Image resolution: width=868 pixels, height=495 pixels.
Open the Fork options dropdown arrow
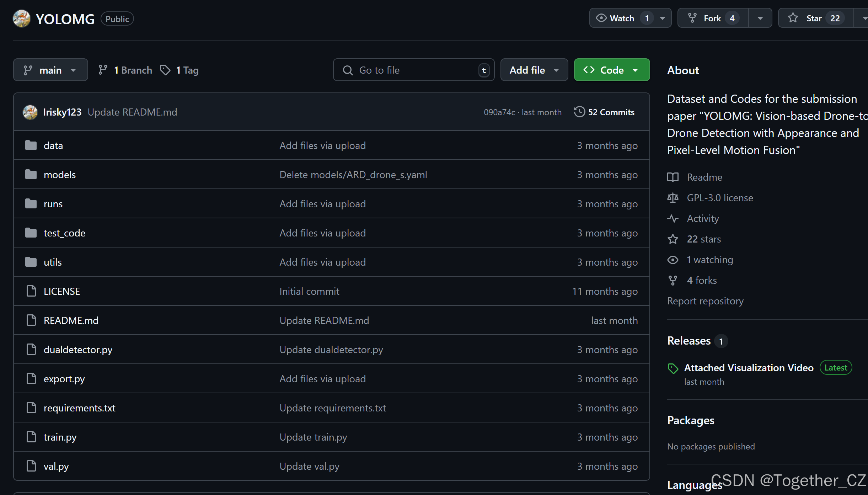tap(760, 18)
